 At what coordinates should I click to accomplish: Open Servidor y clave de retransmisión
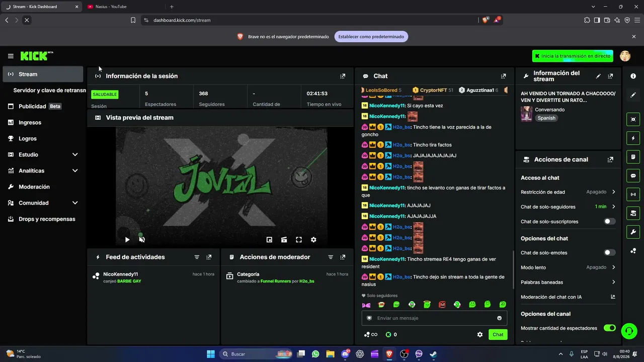pyautogui.click(x=49, y=90)
